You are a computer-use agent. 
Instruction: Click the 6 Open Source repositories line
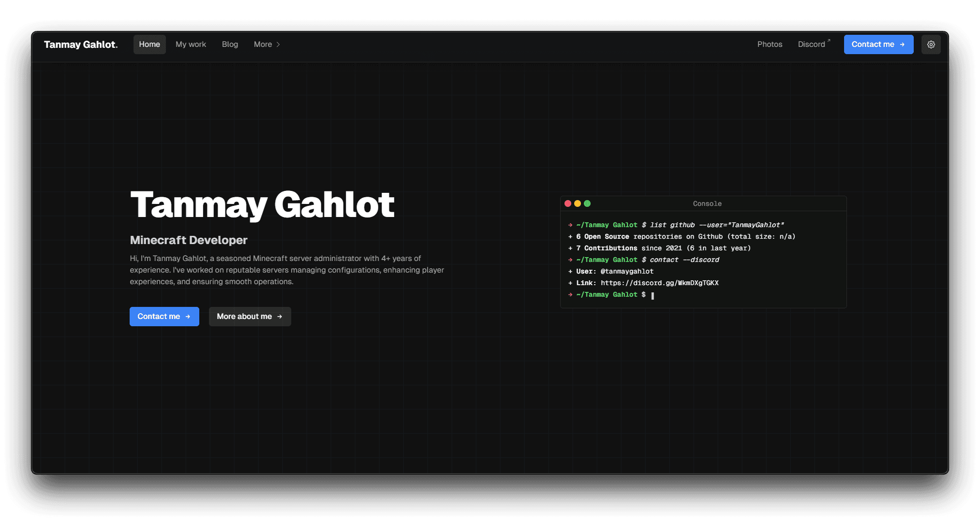682,237
